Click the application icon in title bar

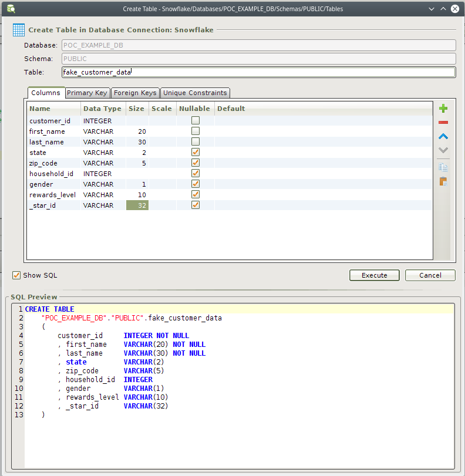[11, 9]
